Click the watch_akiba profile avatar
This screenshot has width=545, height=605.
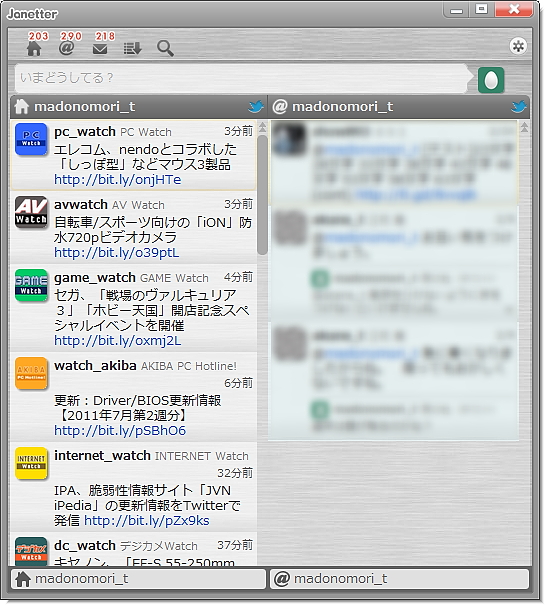pyautogui.click(x=31, y=373)
